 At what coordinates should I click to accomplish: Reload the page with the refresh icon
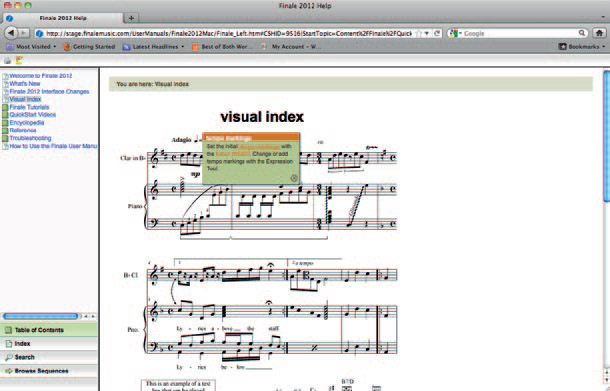(437, 33)
